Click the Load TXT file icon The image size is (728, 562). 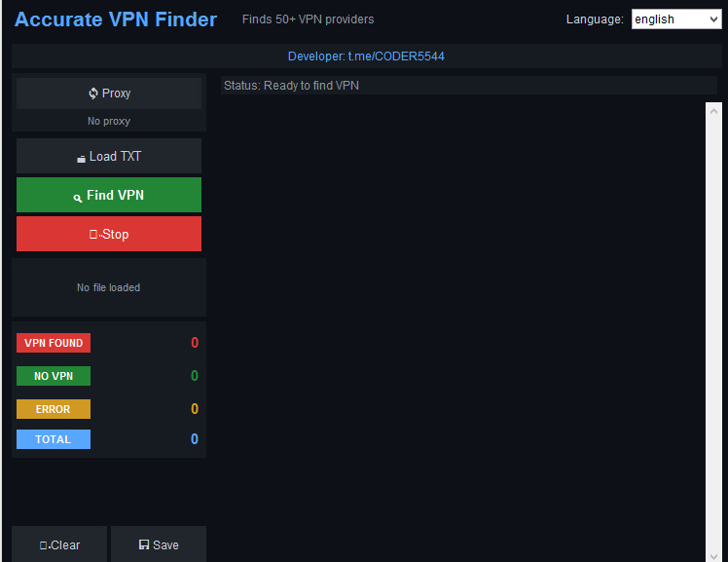(81, 158)
